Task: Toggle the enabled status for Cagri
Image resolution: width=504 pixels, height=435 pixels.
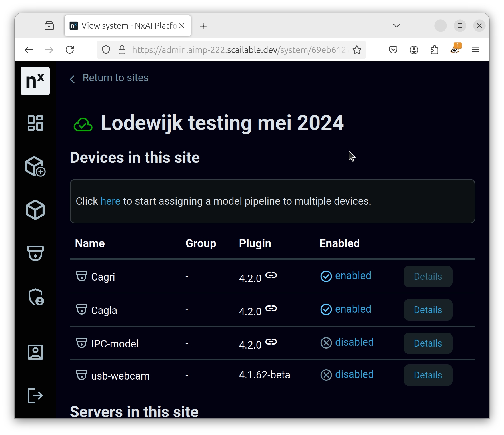Action: [x=346, y=276]
